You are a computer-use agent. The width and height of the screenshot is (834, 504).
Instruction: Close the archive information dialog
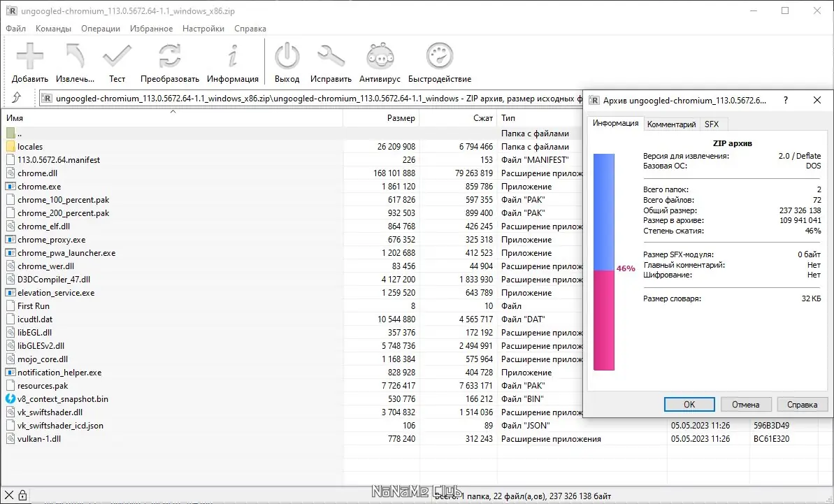(x=817, y=100)
